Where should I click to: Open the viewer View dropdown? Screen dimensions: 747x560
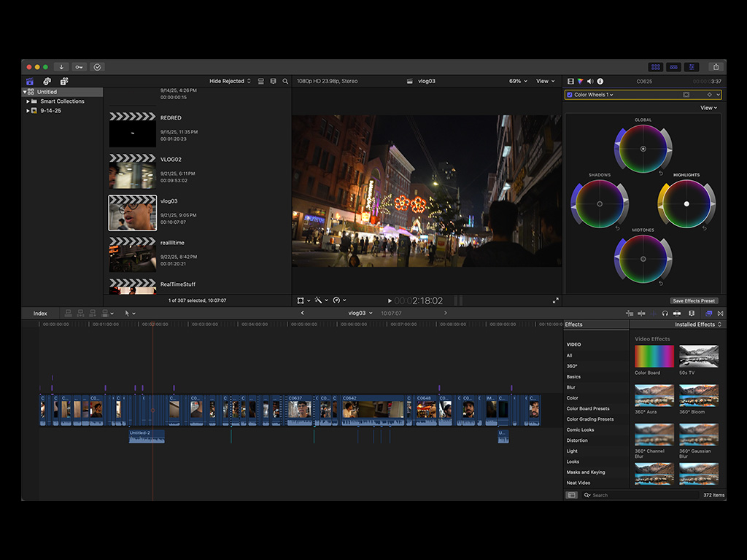tap(546, 81)
